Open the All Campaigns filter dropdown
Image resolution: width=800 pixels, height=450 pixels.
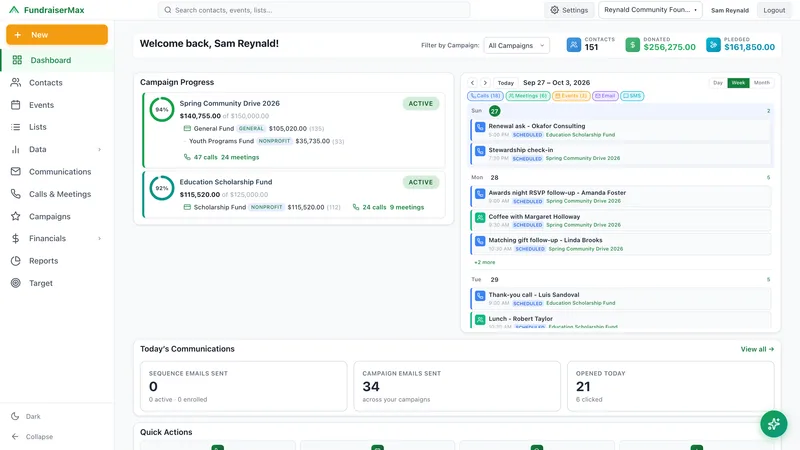516,45
